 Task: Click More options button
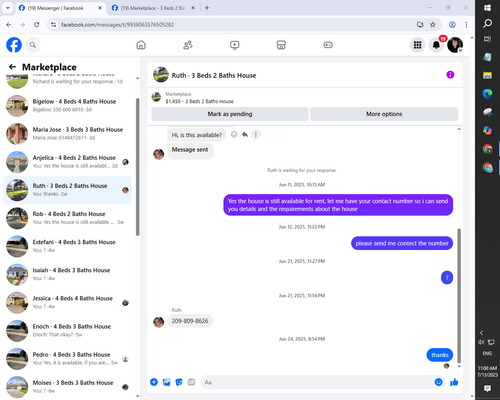click(384, 114)
